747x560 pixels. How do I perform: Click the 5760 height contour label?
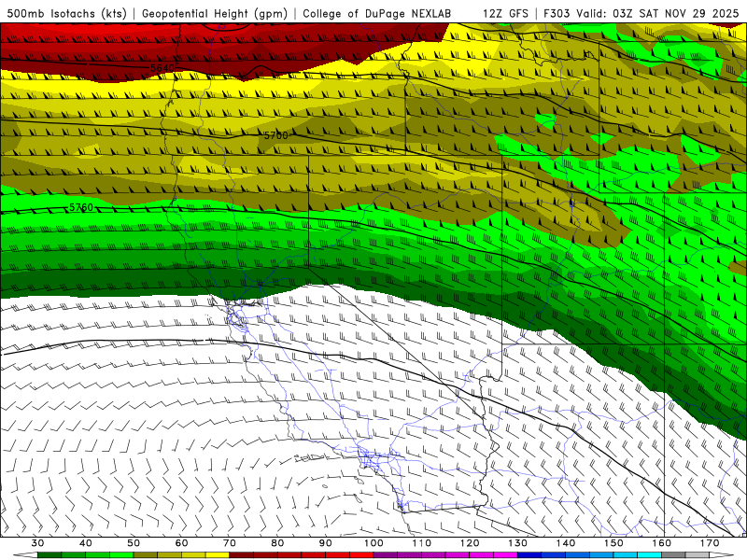tap(81, 207)
